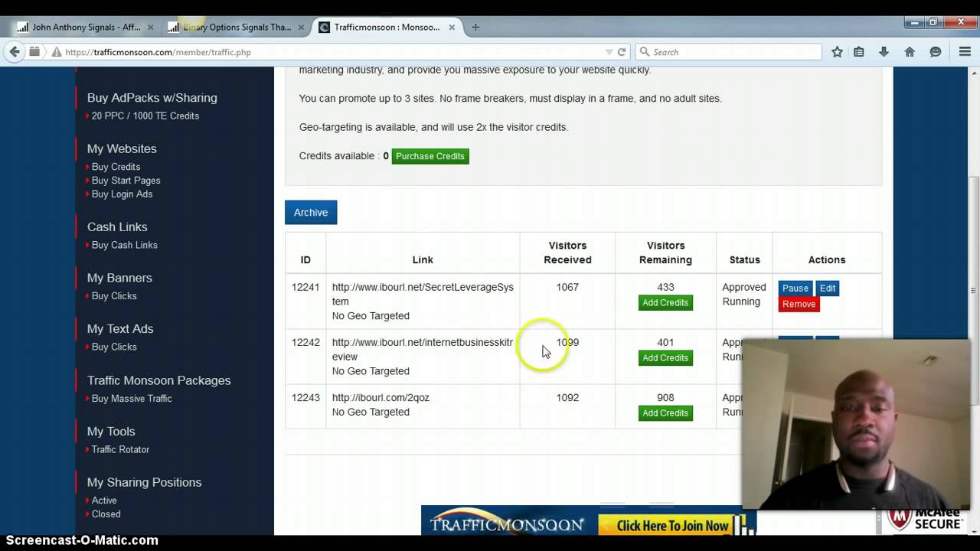Add Credits for link ID 12242
This screenshot has width=980, height=551.
point(665,357)
